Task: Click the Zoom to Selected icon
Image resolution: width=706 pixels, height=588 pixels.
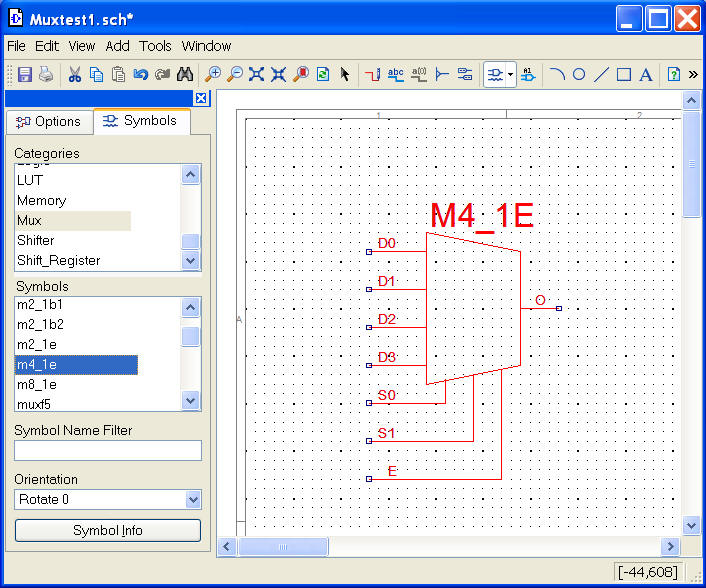Action: [301, 74]
